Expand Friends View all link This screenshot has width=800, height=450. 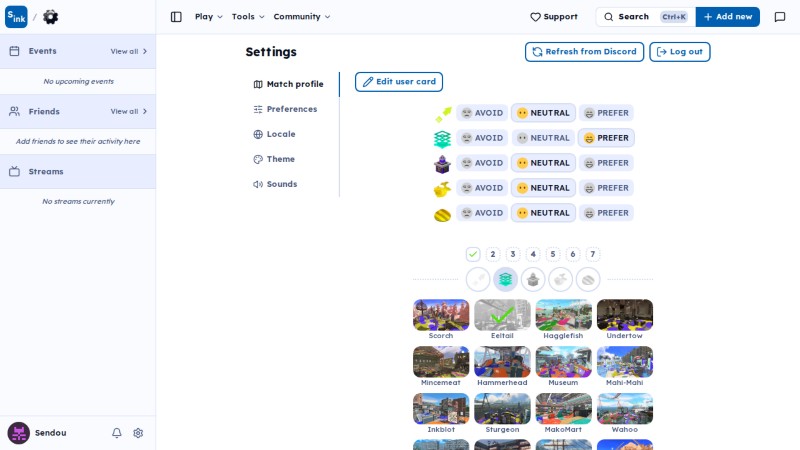point(129,111)
